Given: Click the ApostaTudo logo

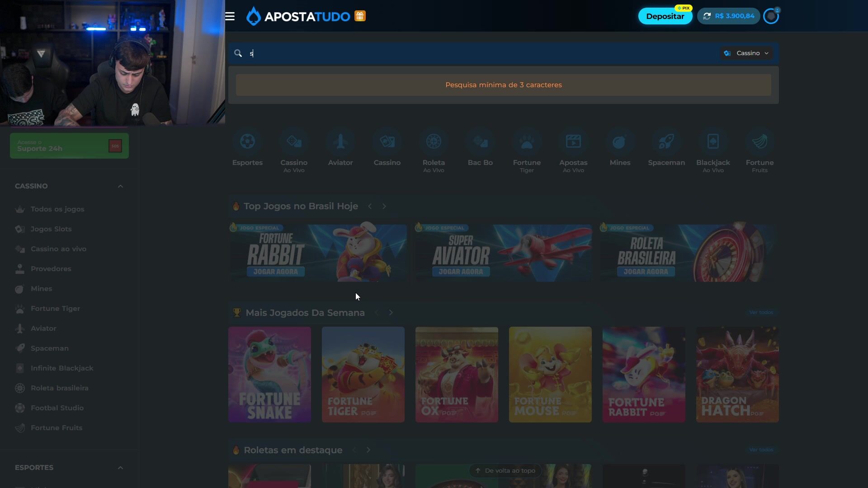Looking at the screenshot, I should (x=298, y=16).
